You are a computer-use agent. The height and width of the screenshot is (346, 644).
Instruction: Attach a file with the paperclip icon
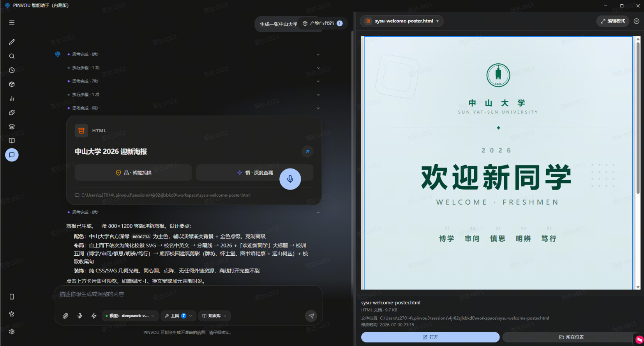(65, 316)
